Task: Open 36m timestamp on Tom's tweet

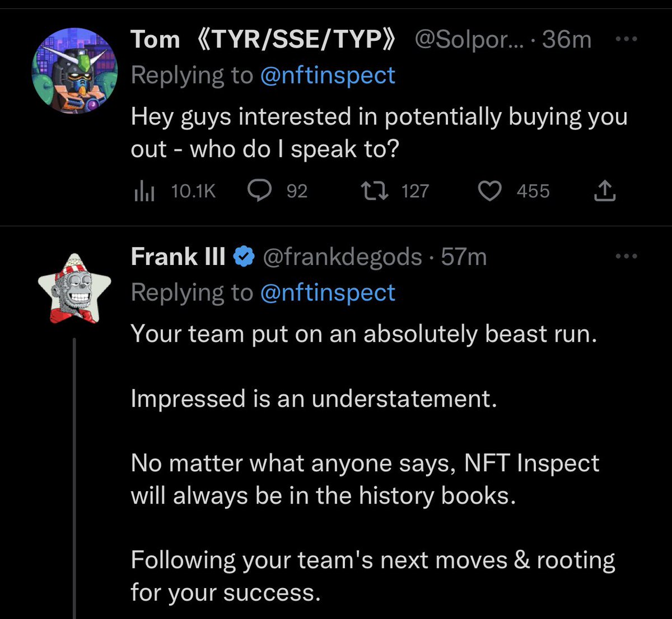Action: [567, 40]
